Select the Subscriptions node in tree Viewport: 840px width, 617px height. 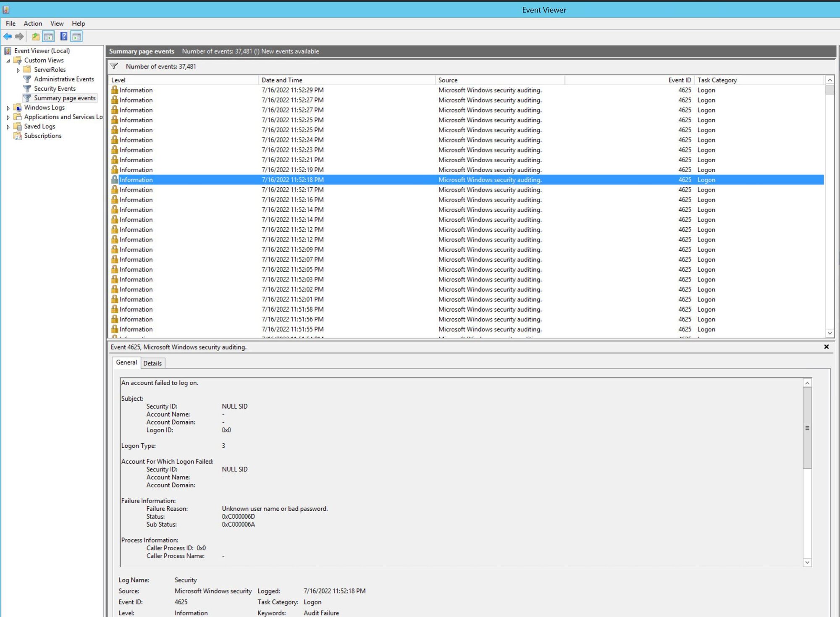coord(42,136)
